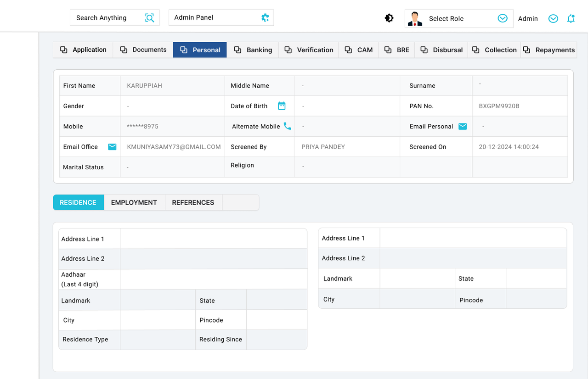
Task: Click the phone icon next to Alternate Mobile
Action: tap(288, 126)
